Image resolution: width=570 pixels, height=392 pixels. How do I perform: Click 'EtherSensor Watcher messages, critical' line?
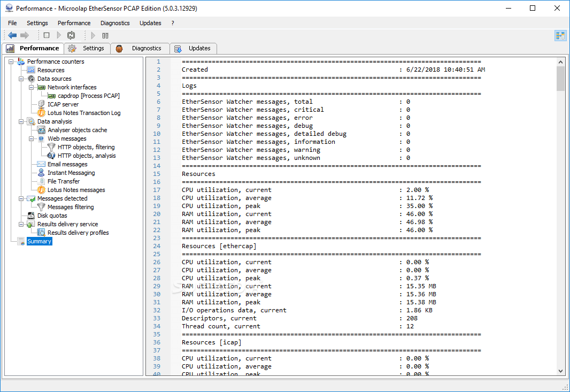[296, 110]
